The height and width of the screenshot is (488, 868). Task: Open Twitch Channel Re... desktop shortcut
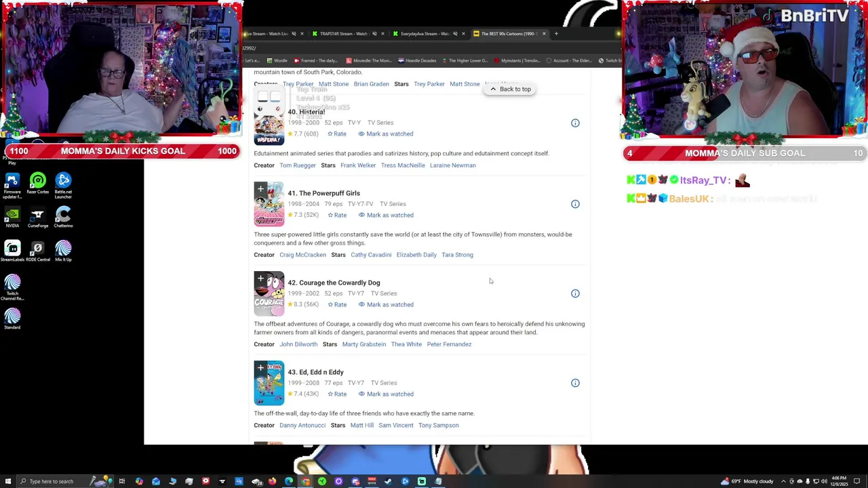12,288
